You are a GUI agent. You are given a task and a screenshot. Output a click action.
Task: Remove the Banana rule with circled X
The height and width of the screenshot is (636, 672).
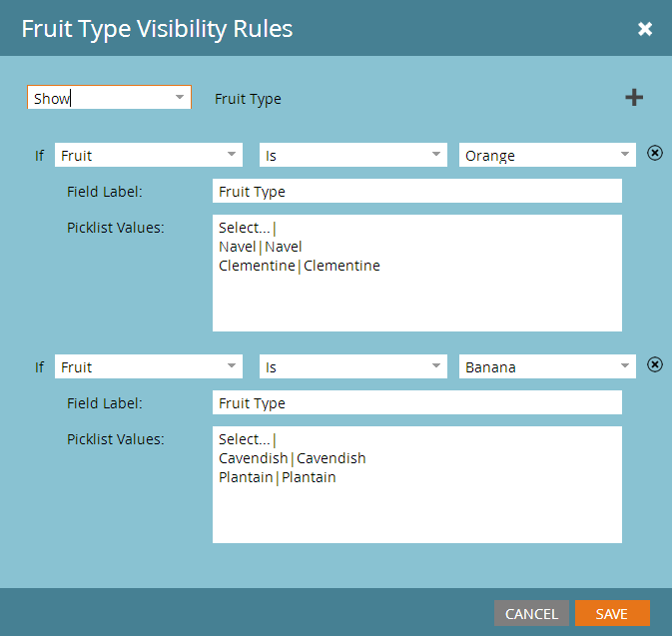click(x=655, y=364)
